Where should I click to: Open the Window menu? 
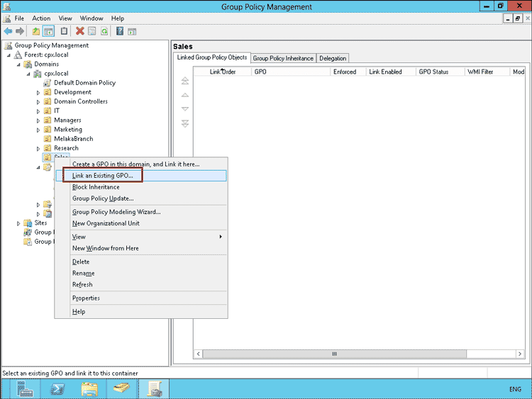(92, 18)
